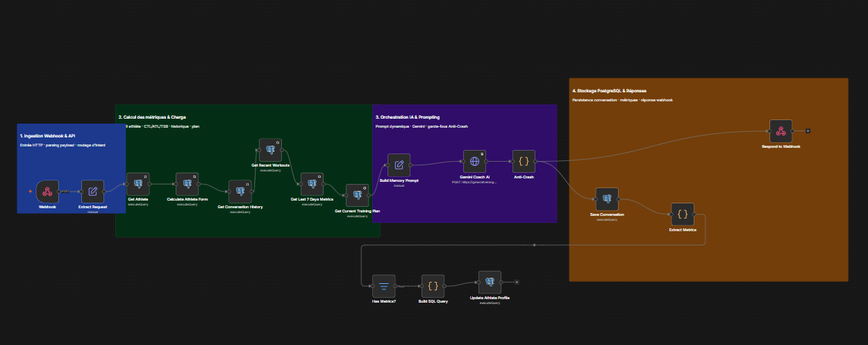The height and width of the screenshot is (345, 868).
Task: Click 'manual' subtitle under Build Memory Prompt
Action: click(x=399, y=185)
